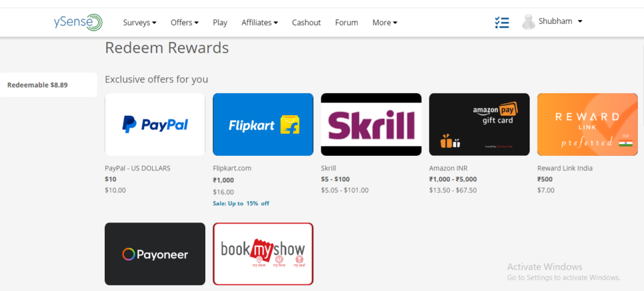The image size is (644, 291).
Task: Click the user avatar icon
Action: (528, 22)
